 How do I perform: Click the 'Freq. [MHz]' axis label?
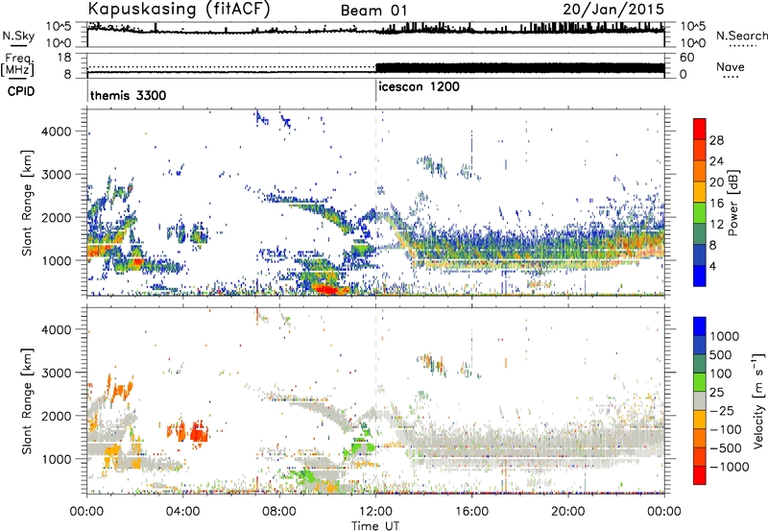(x=17, y=64)
